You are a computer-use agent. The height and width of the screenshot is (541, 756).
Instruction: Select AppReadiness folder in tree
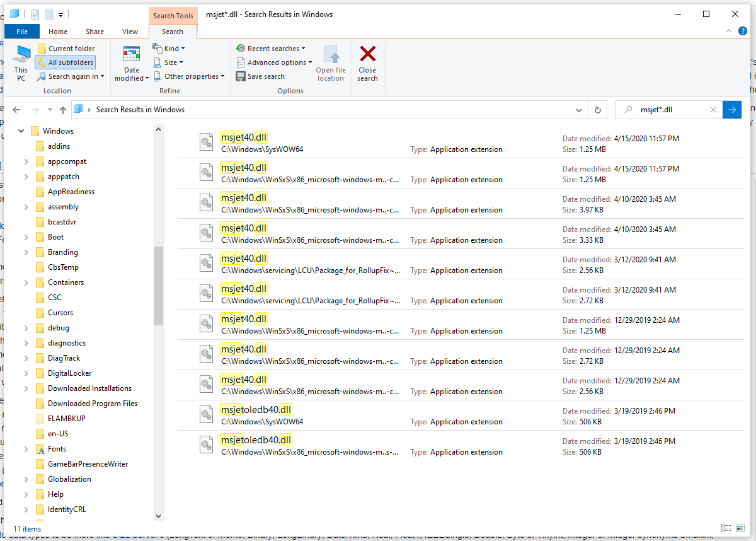pos(71,192)
